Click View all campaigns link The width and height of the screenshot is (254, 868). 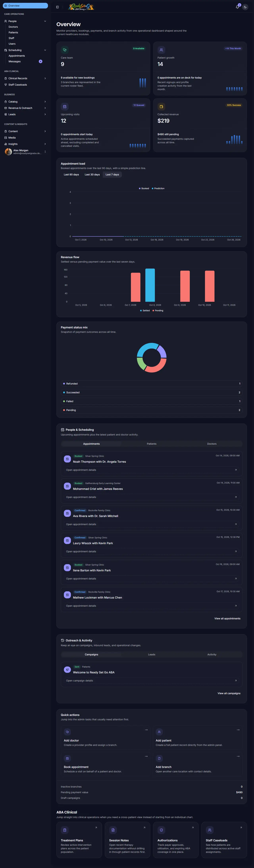coord(229,693)
